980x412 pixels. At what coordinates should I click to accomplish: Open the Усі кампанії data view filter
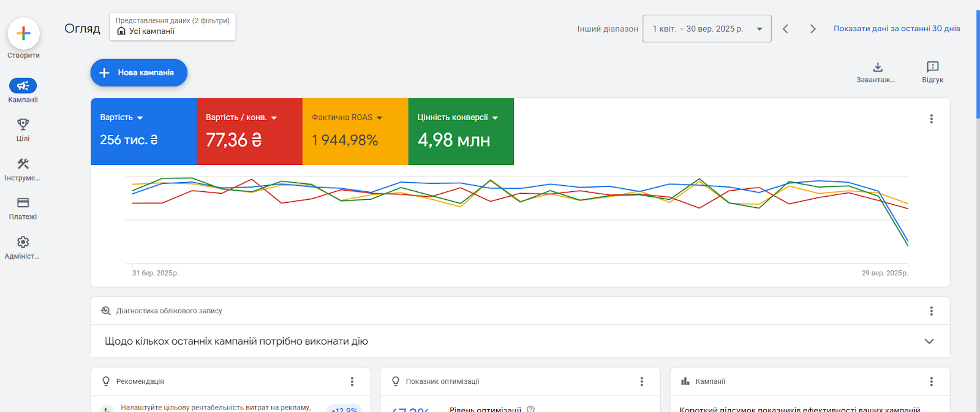pos(173,27)
